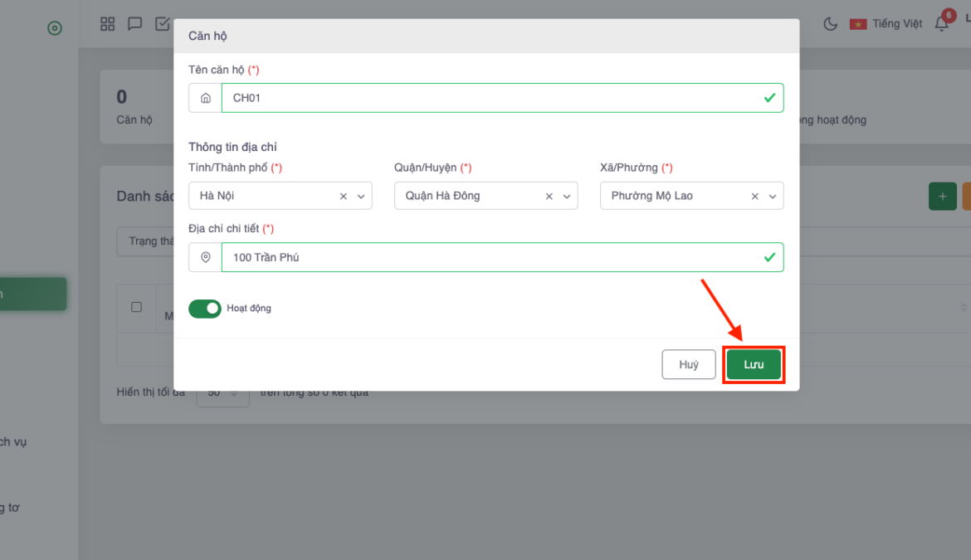
Task: Toggle the Hoạt động switch off
Action: pyautogui.click(x=205, y=309)
